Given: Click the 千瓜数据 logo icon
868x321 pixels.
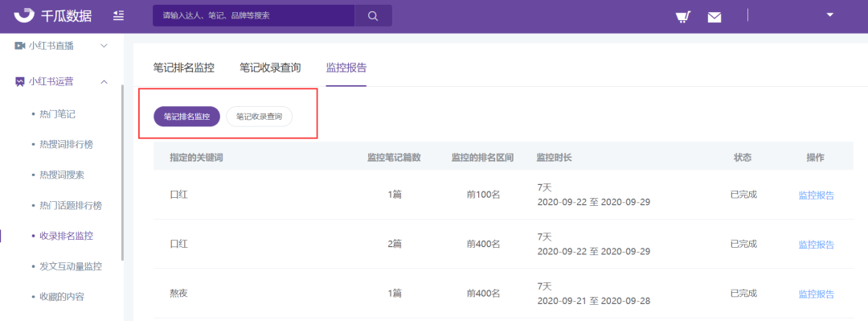Looking at the screenshot, I should [x=24, y=15].
